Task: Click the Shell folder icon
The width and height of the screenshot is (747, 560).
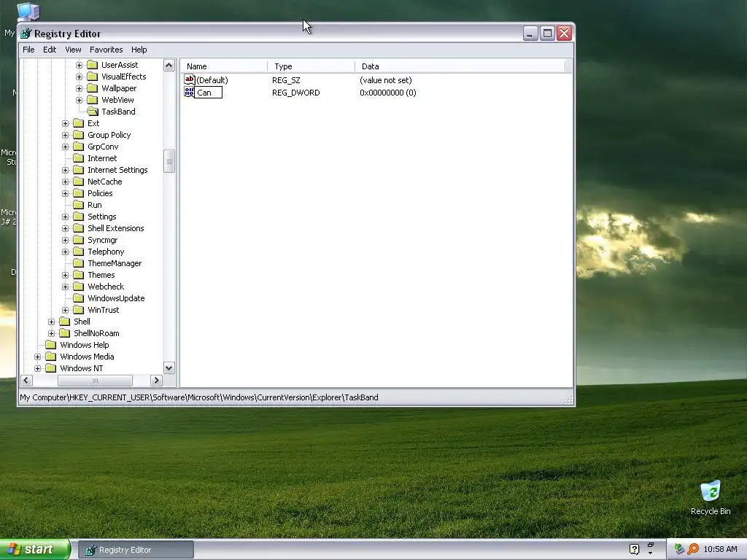Action: coord(65,322)
